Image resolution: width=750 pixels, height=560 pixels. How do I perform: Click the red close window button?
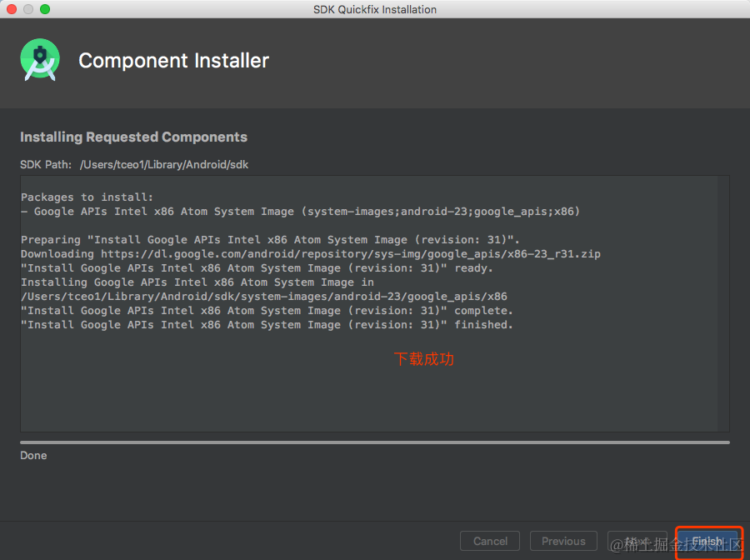click(x=12, y=9)
